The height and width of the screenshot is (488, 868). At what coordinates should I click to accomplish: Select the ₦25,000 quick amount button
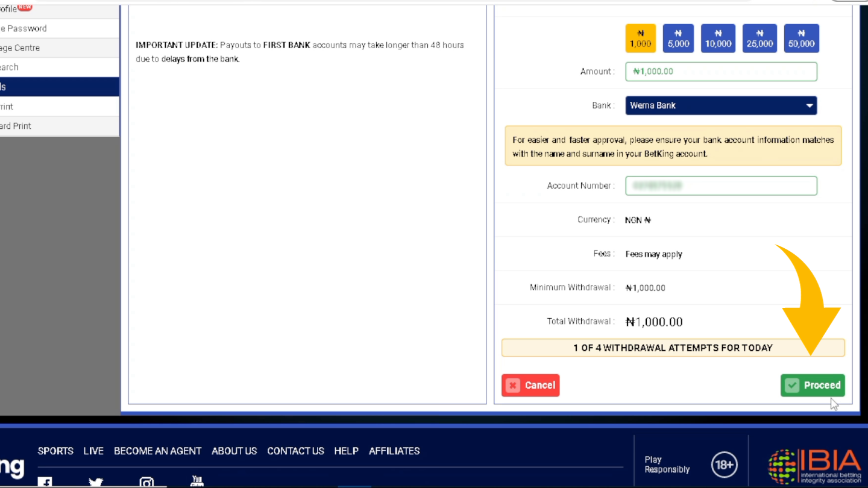(759, 39)
